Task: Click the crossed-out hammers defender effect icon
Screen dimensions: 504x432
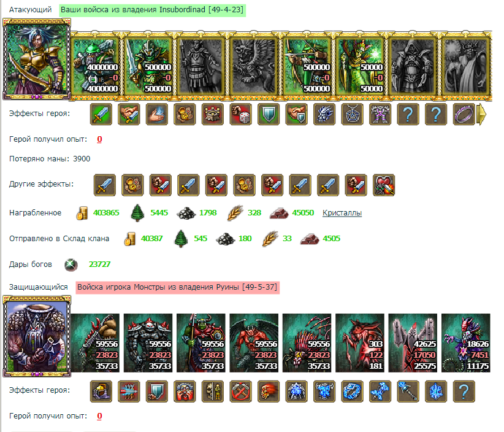Action: click(241, 391)
